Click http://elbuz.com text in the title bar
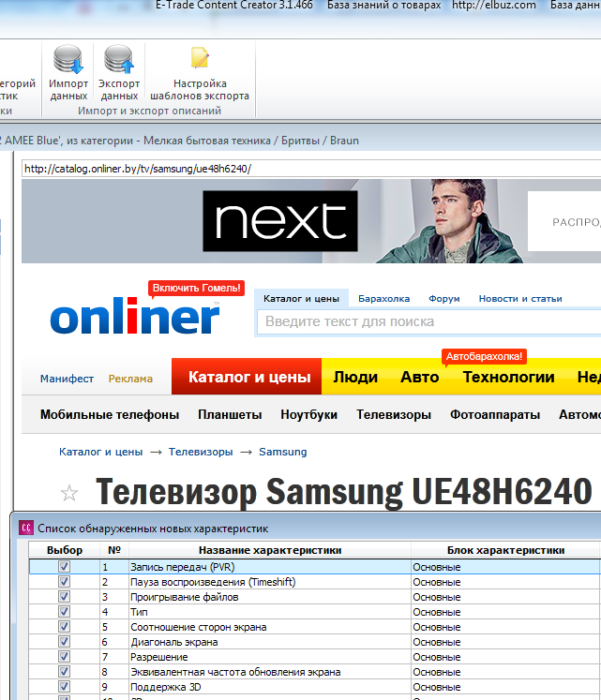This screenshot has width=601, height=700. tap(494, 6)
